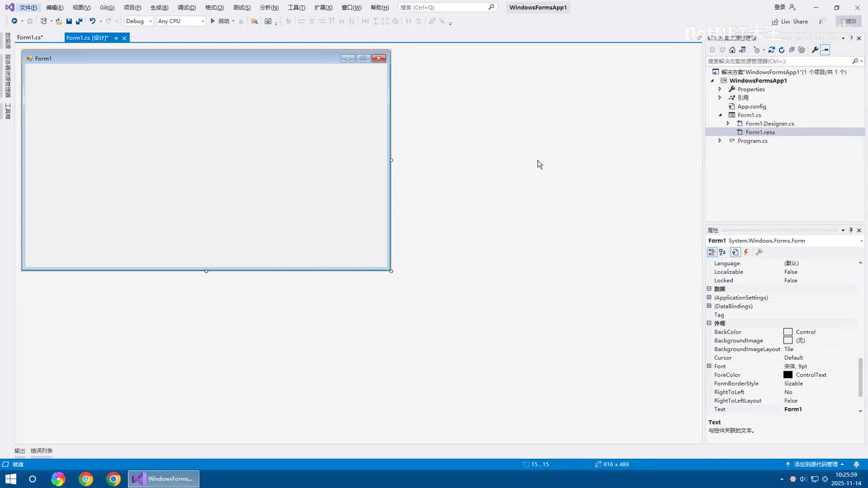Click the Property Pages wrench icon

[x=759, y=252]
